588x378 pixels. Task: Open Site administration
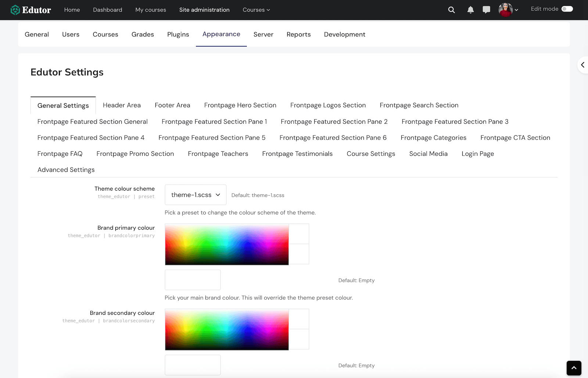point(204,10)
